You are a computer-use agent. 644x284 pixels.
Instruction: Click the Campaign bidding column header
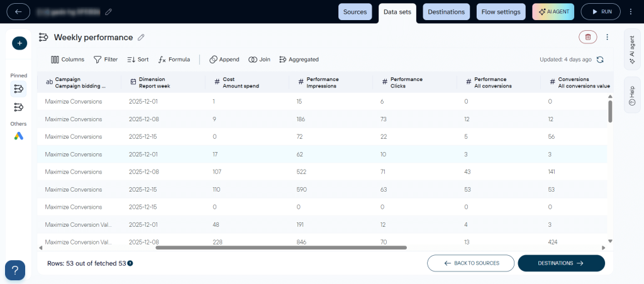(x=79, y=82)
